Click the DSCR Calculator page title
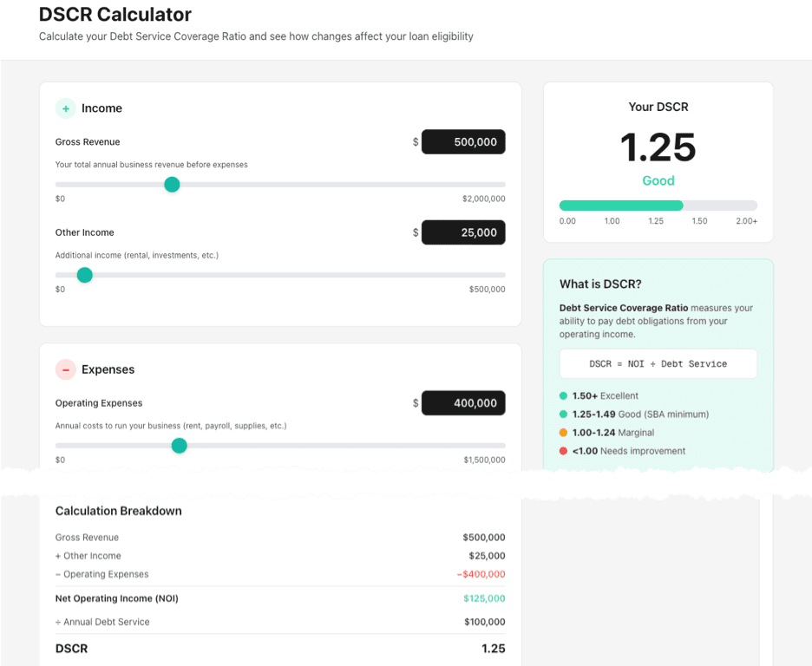 [x=114, y=15]
